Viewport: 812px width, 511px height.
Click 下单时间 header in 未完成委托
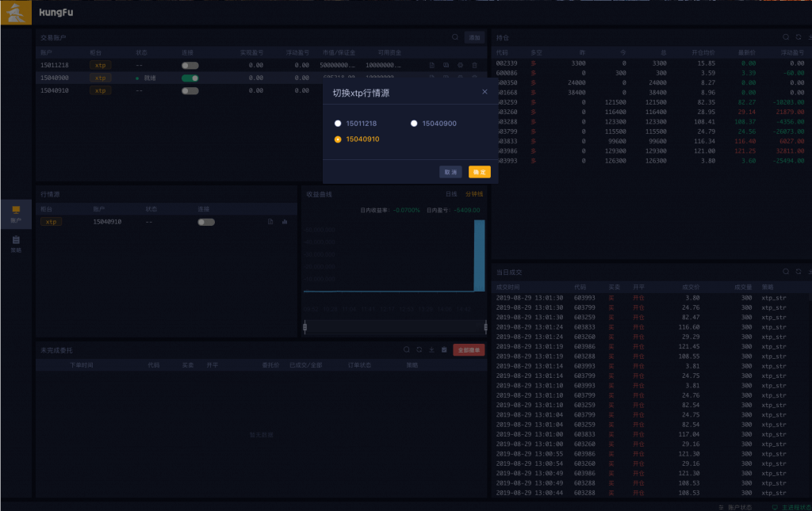[82, 365]
